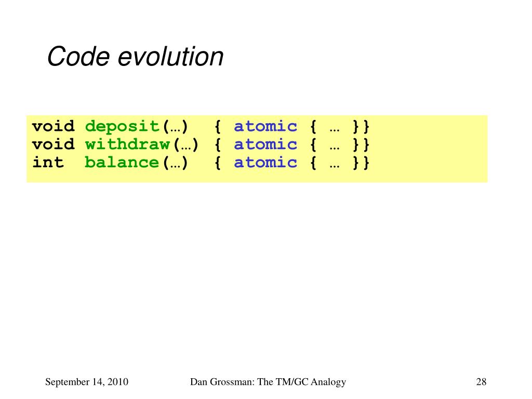532x399 pixels.
Task: Click 'Dan Grossman: The TM/GC Analogy' footer
Action: pos(268,382)
